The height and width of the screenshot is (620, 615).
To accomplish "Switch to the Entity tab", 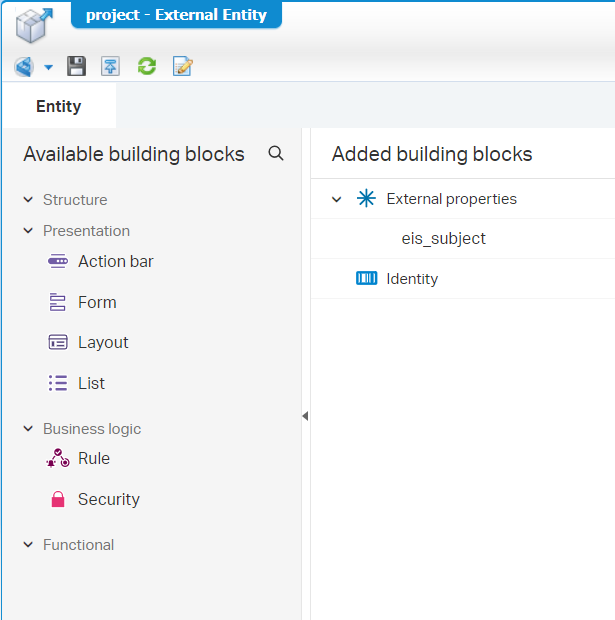I will click(59, 106).
